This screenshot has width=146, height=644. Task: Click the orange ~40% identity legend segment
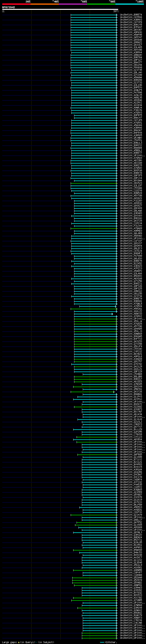click(45, 4)
